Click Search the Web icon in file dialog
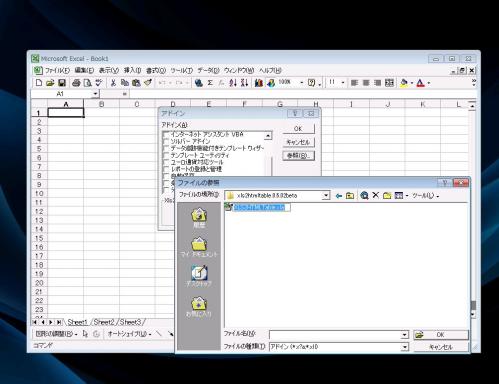The image size is (499, 384). (364, 195)
